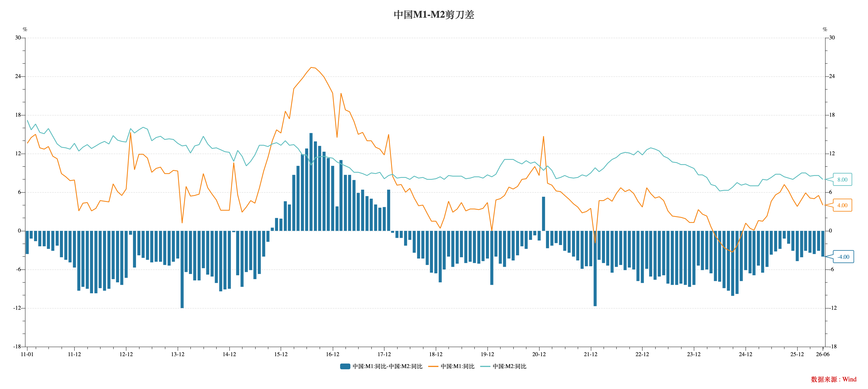Click the 21-12 x-axis label
This screenshot has height=389, width=868.
pyautogui.click(x=590, y=354)
